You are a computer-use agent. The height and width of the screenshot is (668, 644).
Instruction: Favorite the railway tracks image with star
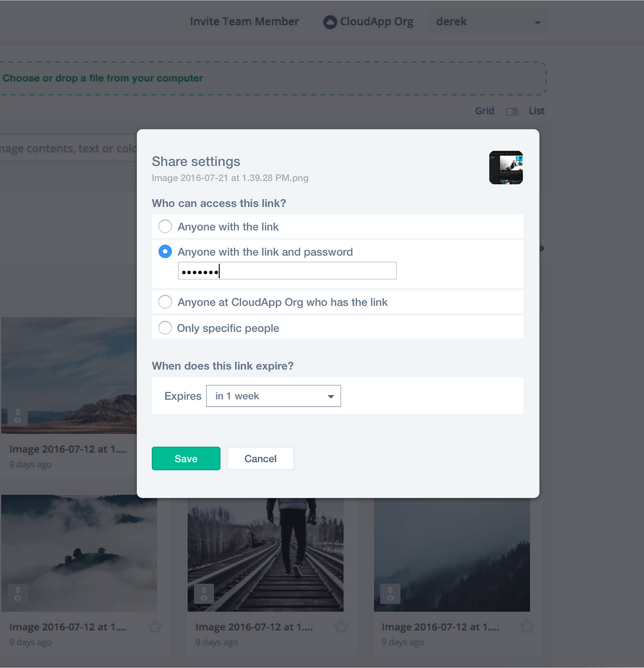coord(341,626)
